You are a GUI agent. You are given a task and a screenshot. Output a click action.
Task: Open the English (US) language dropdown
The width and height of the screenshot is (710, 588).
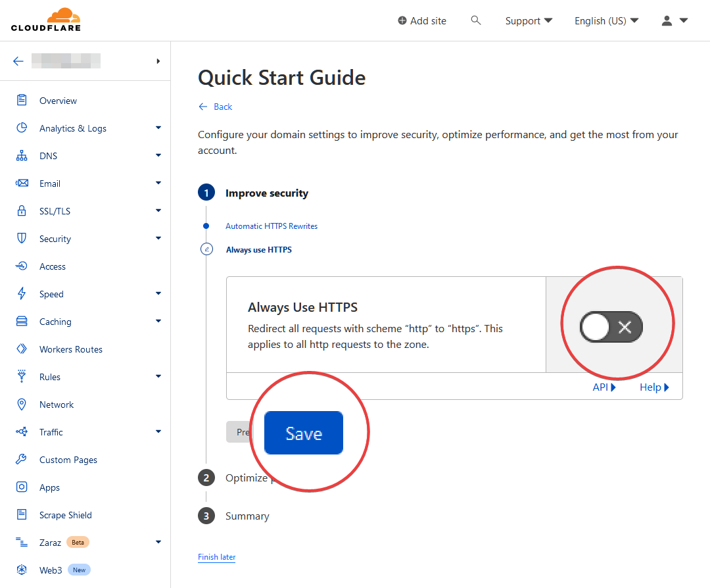(606, 21)
